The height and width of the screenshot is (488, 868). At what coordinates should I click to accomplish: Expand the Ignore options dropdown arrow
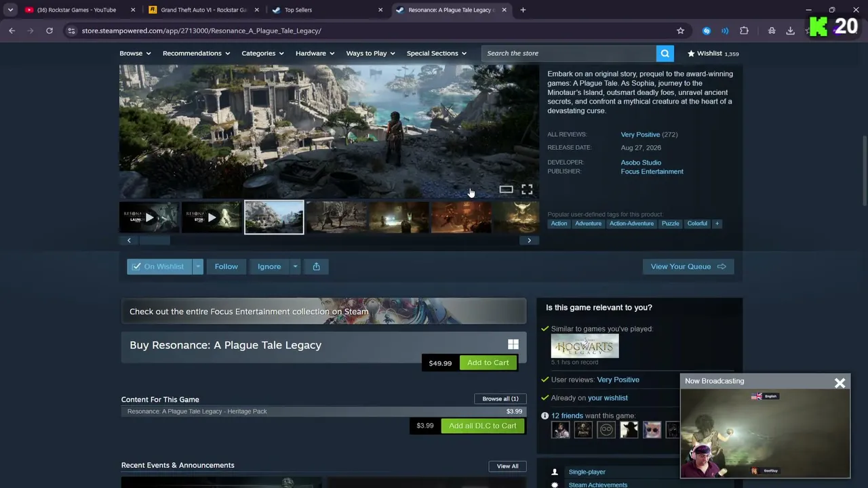tap(295, 266)
